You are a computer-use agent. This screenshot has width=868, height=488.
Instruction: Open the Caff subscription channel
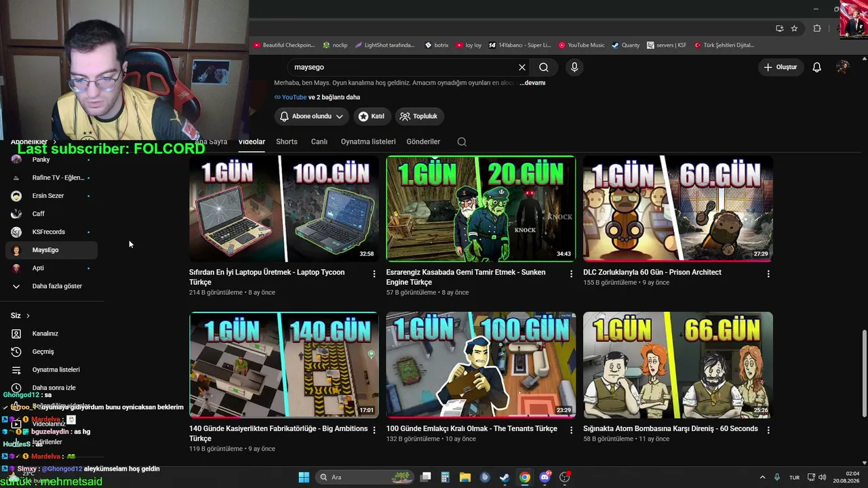coord(52,213)
